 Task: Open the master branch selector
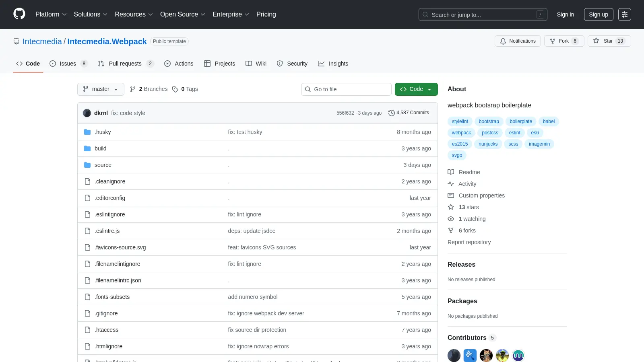[x=101, y=89]
